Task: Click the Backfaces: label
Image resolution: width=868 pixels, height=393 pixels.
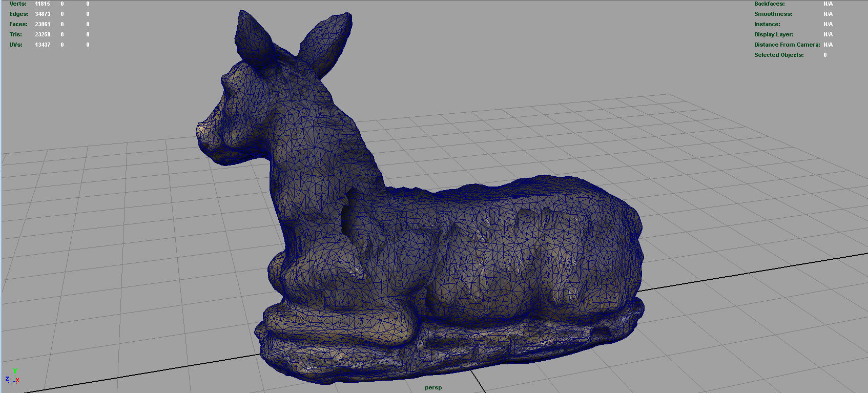Action: click(769, 4)
